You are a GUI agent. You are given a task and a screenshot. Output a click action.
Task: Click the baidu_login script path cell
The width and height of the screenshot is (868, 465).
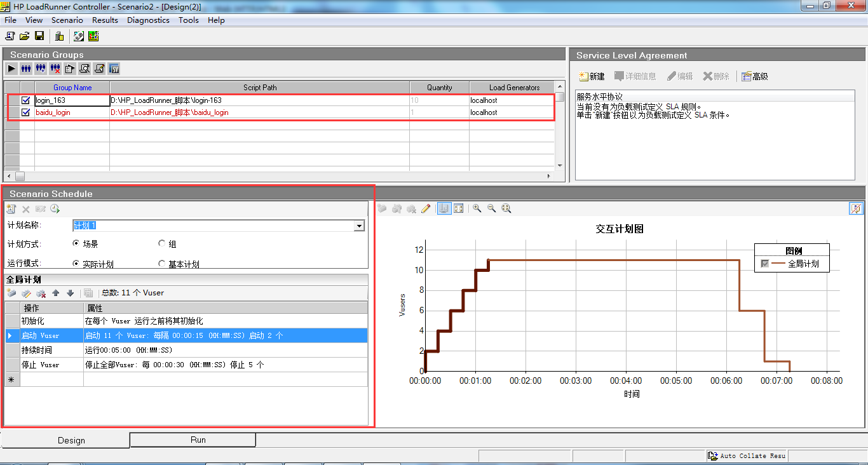[260, 112]
